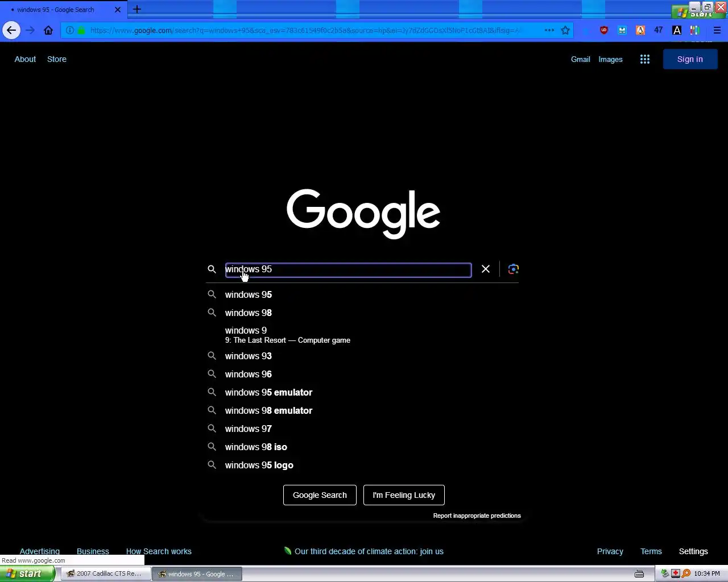Click the colorful bars extension icon
728x582 pixels.
695,30
